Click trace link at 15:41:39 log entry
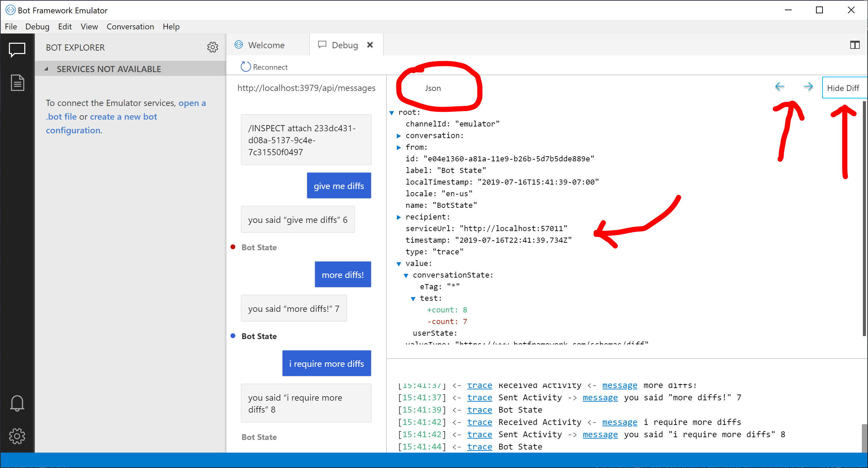Image resolution: width=868 pixels, height=468 pixels. [479, 410]
